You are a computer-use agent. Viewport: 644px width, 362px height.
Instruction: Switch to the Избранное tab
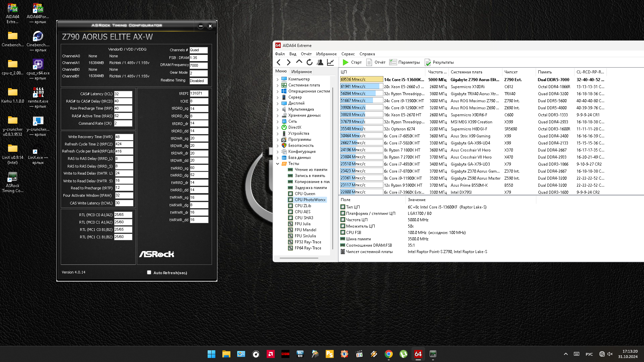pos(301,72)
